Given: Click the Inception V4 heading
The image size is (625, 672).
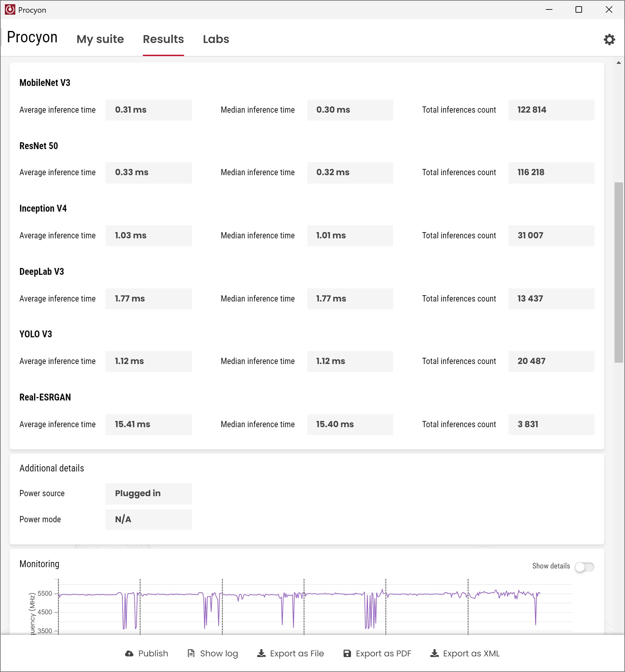Looking at the screenshot, I should [x=43, y=208].
